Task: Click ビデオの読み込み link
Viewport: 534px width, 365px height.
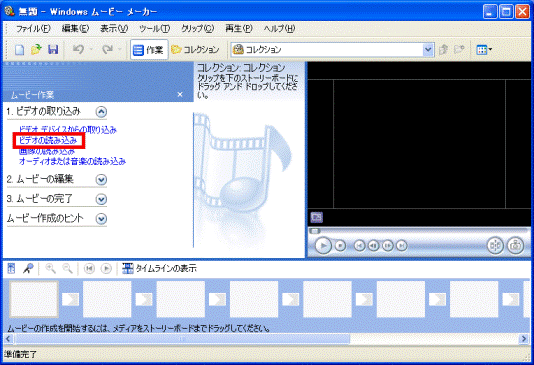Action: [x=48, y=140]
